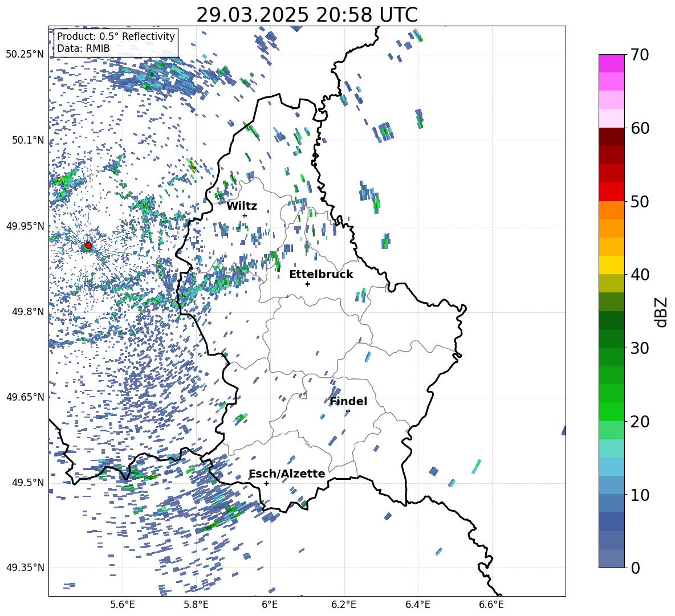Click the Product: 0.5° Reflectivity text
Screen dimensions: 675x616
[x=116, y=36]
